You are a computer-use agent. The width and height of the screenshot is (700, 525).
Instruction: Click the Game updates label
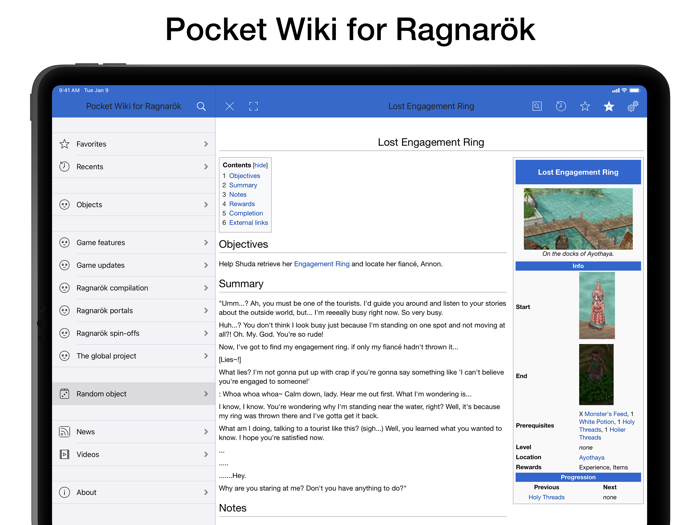[100, 265]
